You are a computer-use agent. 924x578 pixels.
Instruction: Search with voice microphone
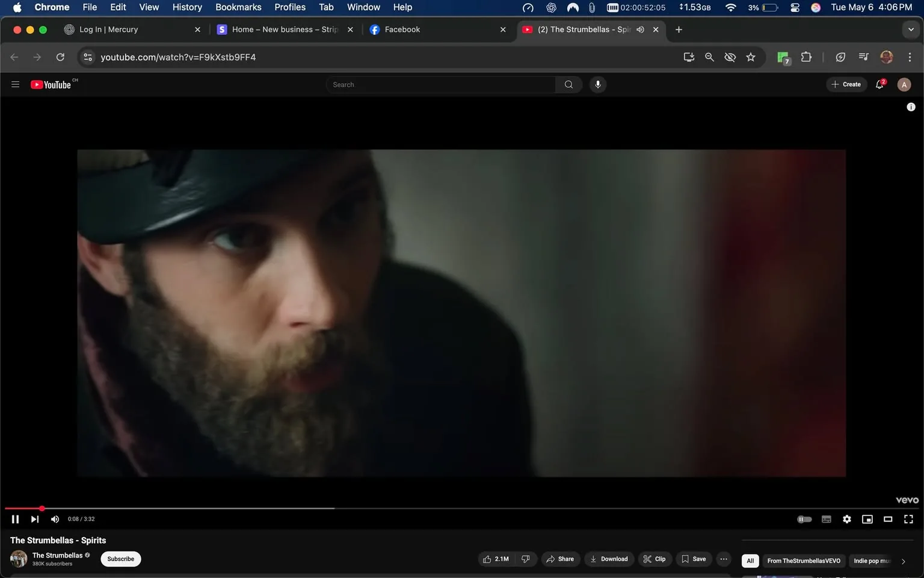click(598, 84)
